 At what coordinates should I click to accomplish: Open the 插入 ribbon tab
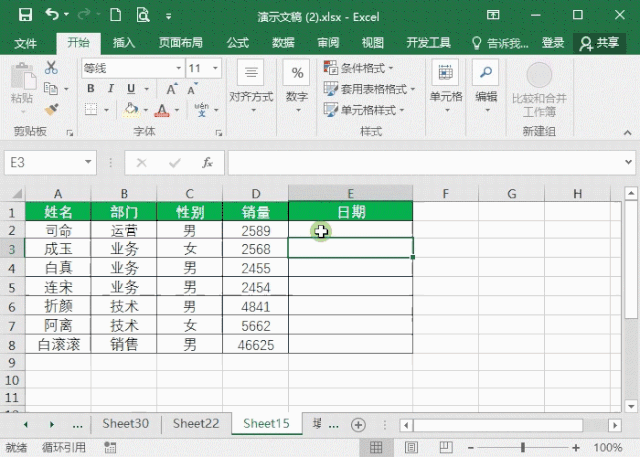(x=124, y=43)
